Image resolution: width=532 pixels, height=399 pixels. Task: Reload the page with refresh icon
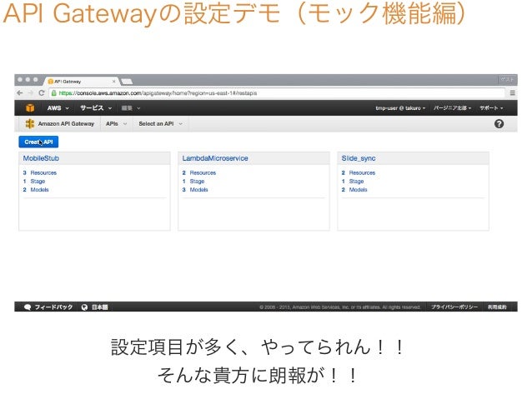coord(42,93)
